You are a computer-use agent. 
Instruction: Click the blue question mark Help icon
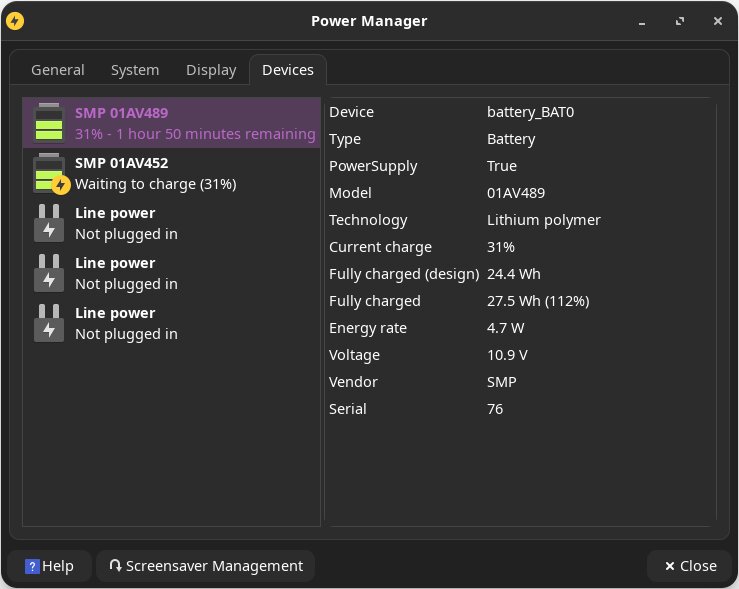32,566
